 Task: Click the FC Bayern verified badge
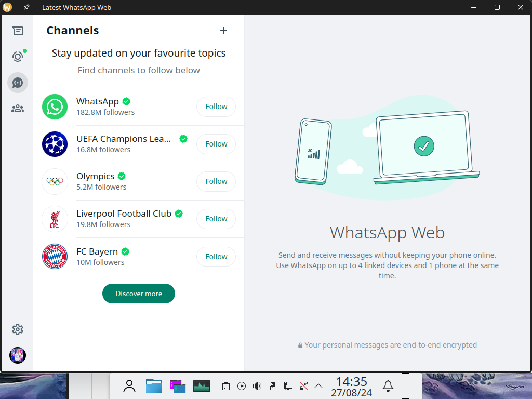[125, 251]
